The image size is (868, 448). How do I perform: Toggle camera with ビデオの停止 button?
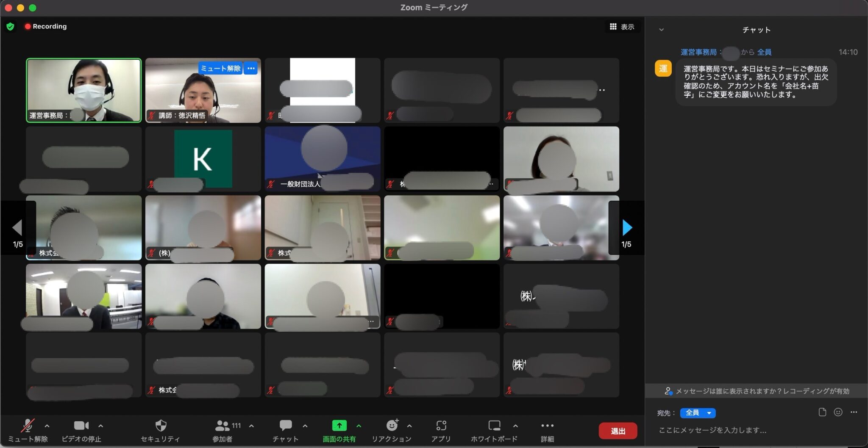pos(81,430)
